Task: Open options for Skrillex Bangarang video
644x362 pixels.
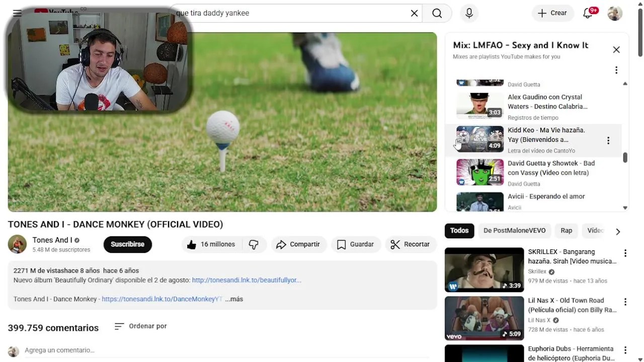Action: coord(625,253)
